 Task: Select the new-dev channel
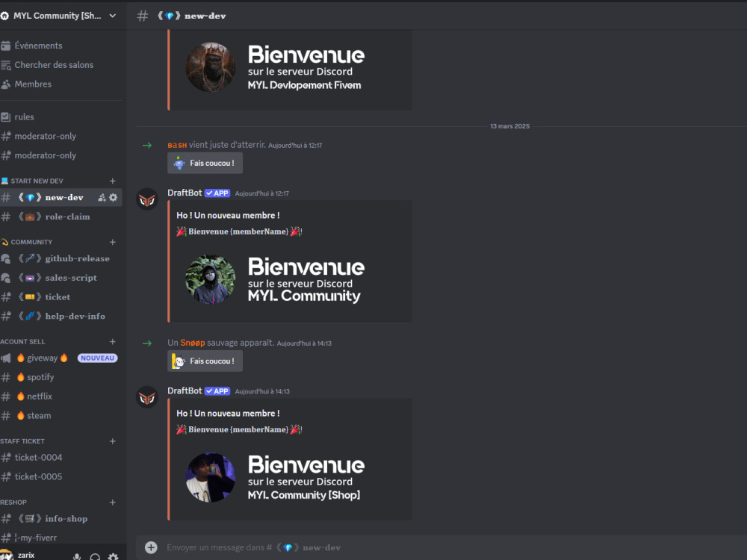[61, 197]
